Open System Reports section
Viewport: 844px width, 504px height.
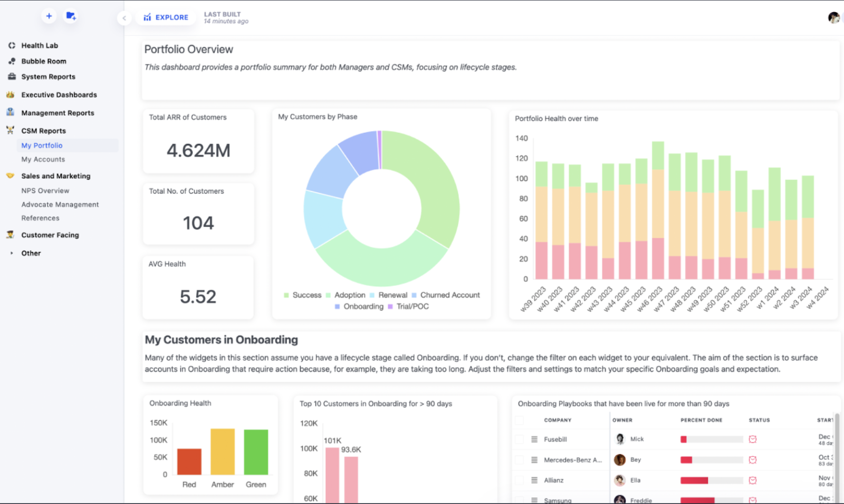(48, 76)
